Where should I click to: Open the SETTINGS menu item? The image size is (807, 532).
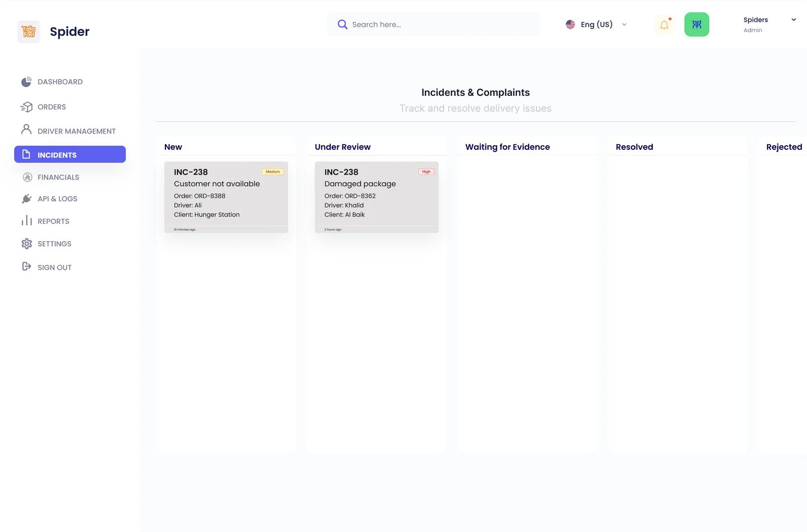pyautogui.click(x=54, y=244)
